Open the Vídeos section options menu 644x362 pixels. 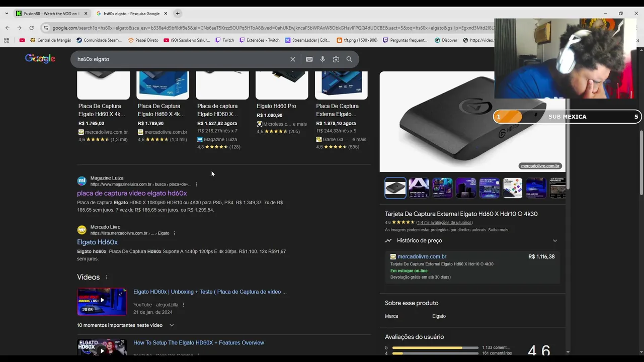pos(107,277)
